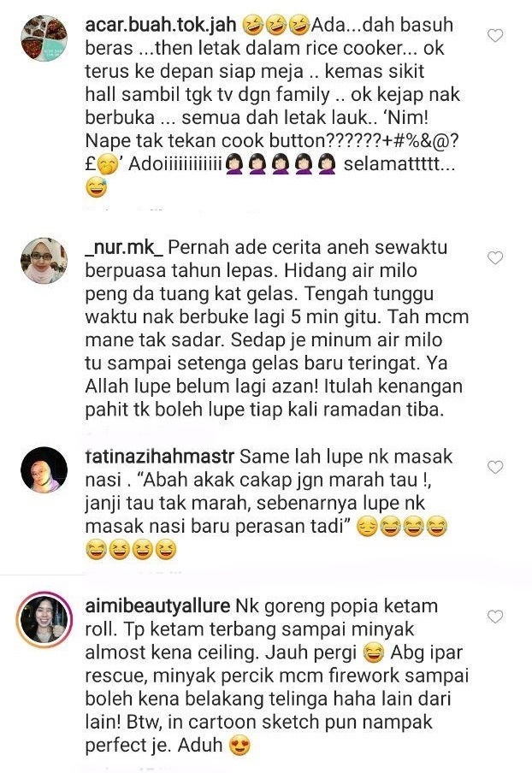This screenshot has height=773, width=532.
Task: Tap the three laughing emojis after acar.buah.tok.jah
Action: (276, 25)
